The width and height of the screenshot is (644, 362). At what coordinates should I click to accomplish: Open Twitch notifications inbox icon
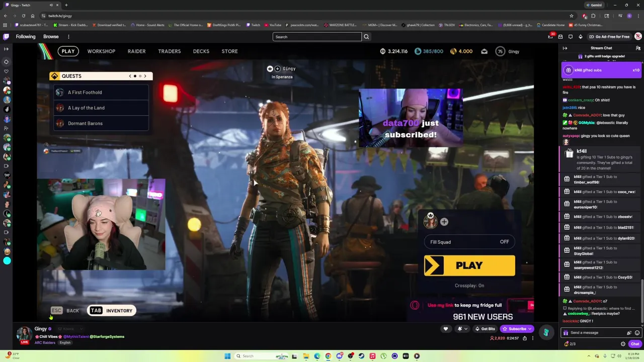coord(560,37)
